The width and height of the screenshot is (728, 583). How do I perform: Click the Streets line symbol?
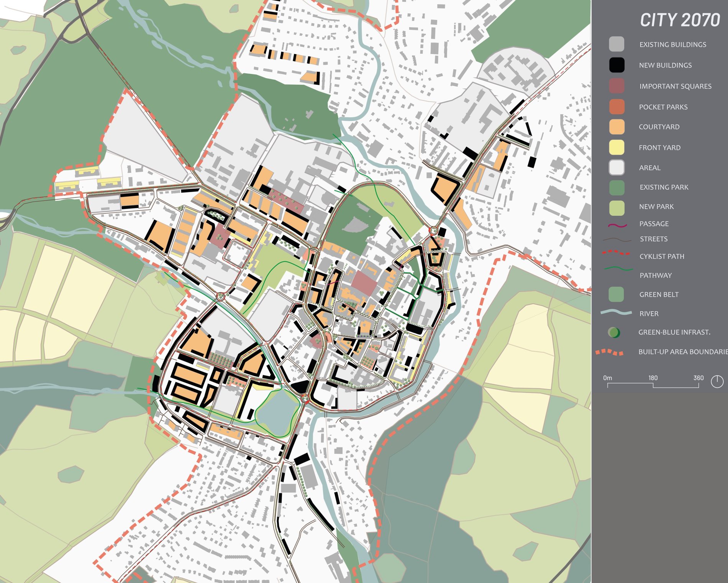tap(617, 240)
